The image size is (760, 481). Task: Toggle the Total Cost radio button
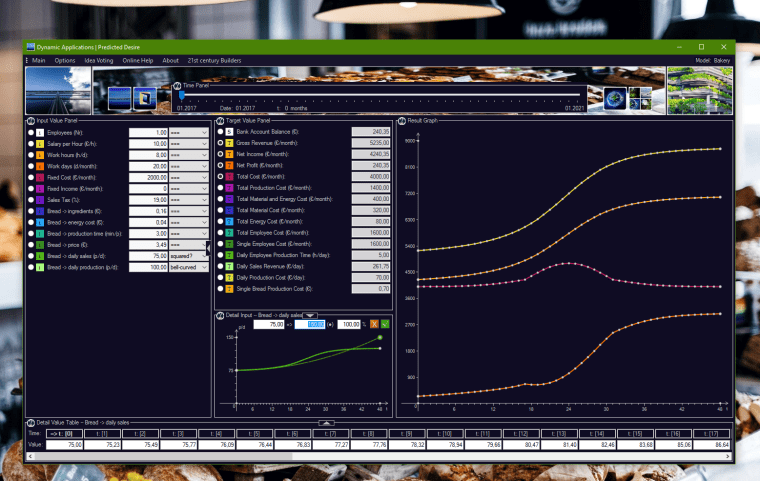219,176
